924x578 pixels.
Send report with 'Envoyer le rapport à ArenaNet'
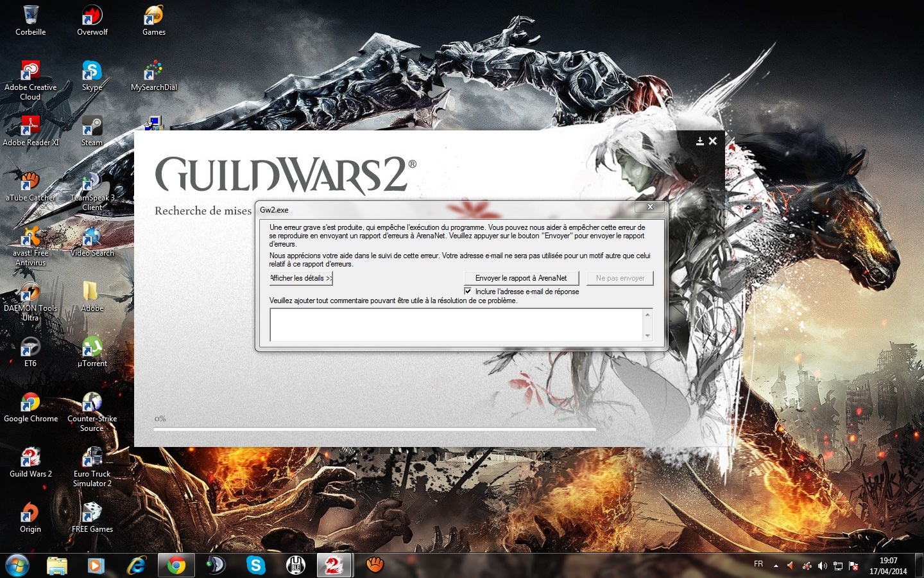521,278
